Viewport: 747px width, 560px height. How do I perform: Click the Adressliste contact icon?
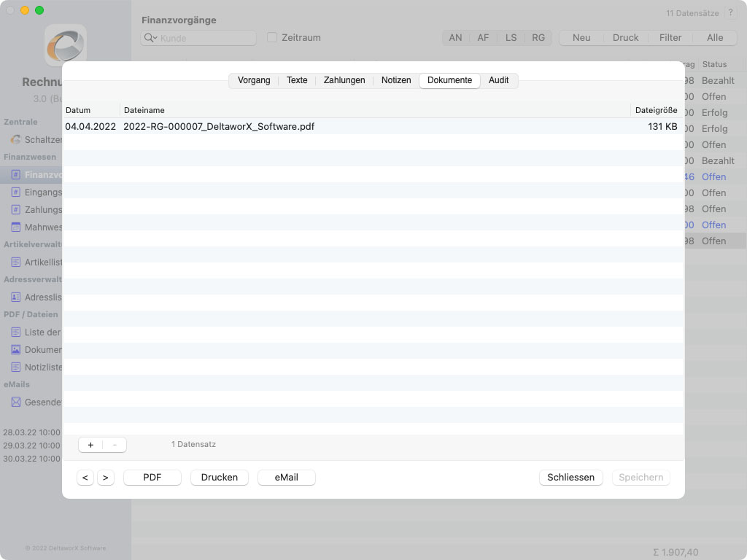click(x=16, y=297)
